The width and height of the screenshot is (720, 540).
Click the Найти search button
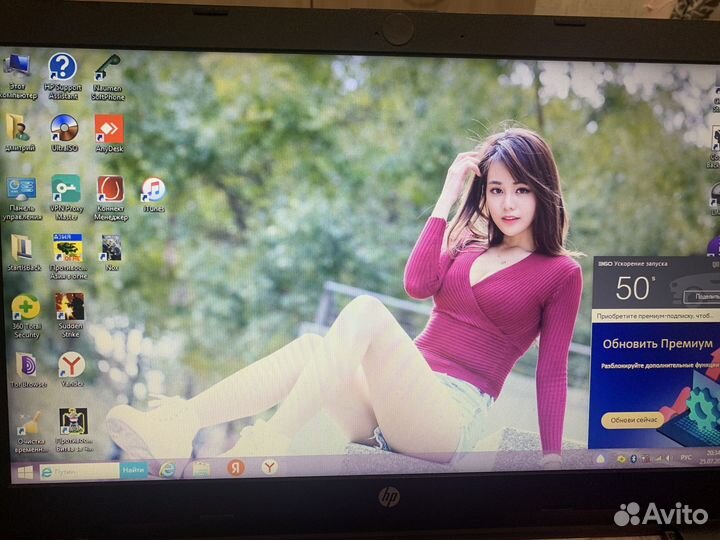(134, 470)
